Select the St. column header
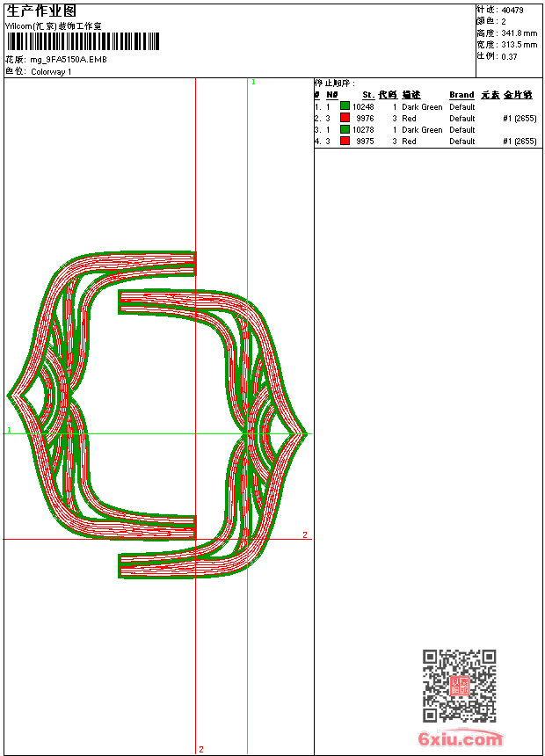The height and width of the screenshot is (756, 545). click(368, 95)
